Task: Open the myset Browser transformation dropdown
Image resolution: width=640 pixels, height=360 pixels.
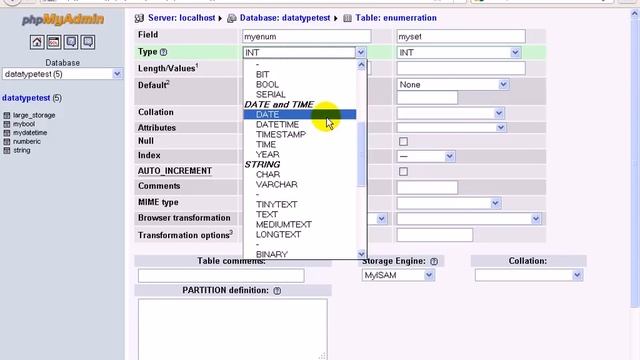Action: [469, 219]
